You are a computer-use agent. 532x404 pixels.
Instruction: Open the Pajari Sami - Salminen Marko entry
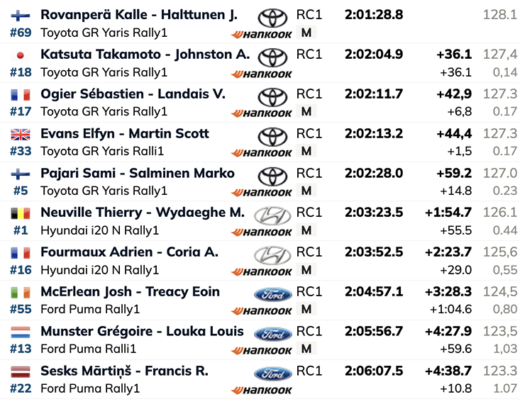[138, 173]
